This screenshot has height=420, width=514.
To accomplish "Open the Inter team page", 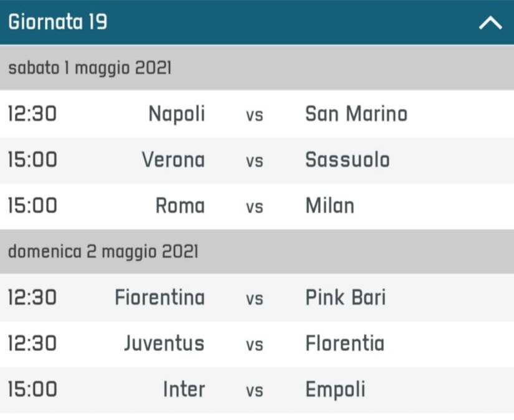I will pos(184,389).
